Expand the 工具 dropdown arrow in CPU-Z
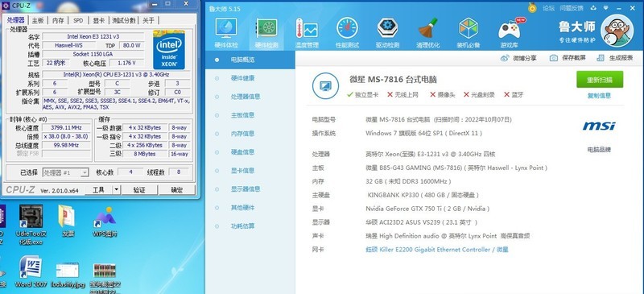644x294 pixels. (x=116, y=189)
